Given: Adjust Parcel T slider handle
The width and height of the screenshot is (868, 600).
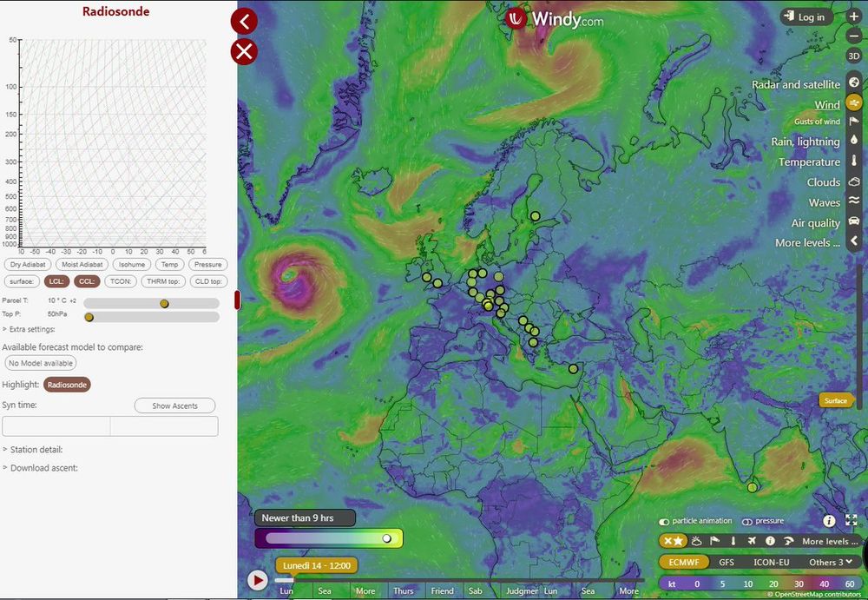Looking at the screenshot, I should coord(164,304).
